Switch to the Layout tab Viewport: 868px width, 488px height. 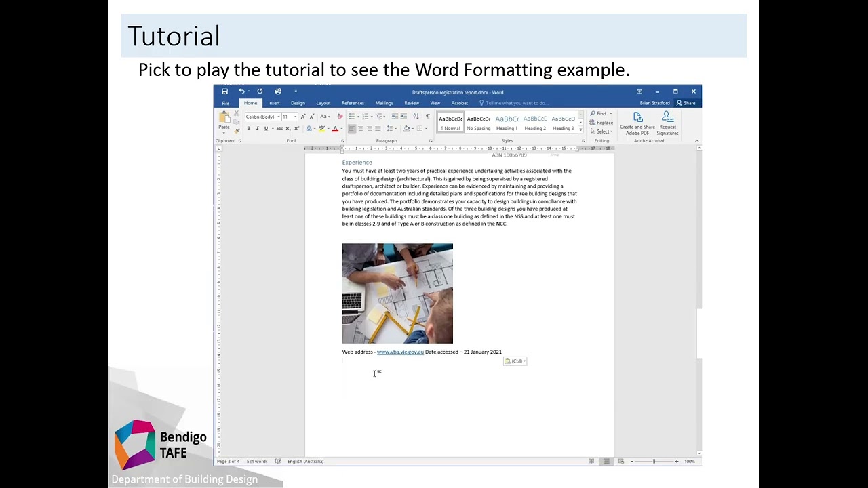323,103
